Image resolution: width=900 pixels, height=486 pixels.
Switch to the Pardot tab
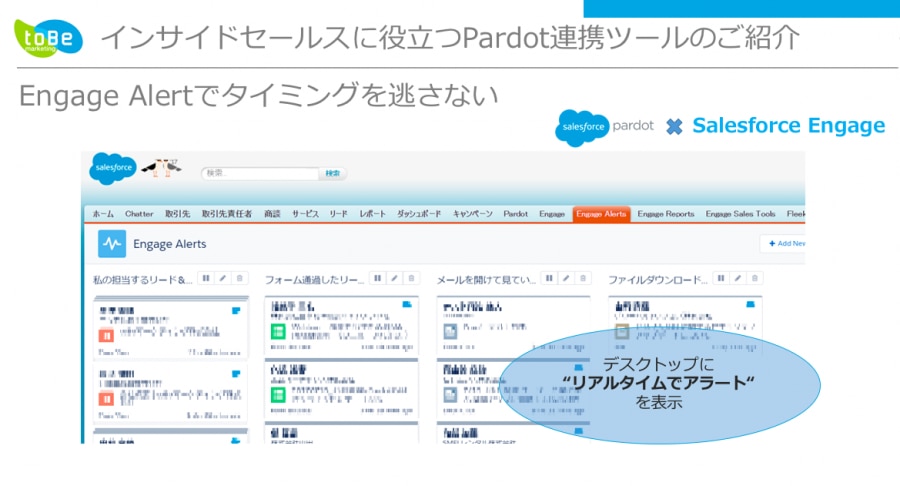click(515, 214)
